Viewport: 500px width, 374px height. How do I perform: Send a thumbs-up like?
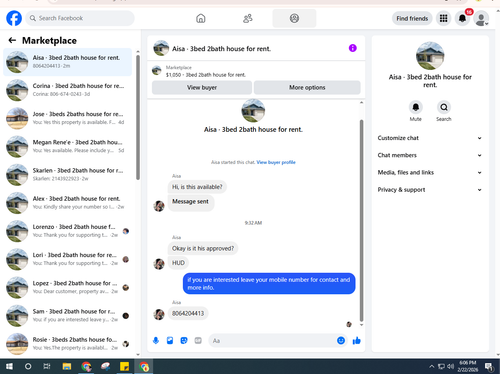[x=357, y=340]
